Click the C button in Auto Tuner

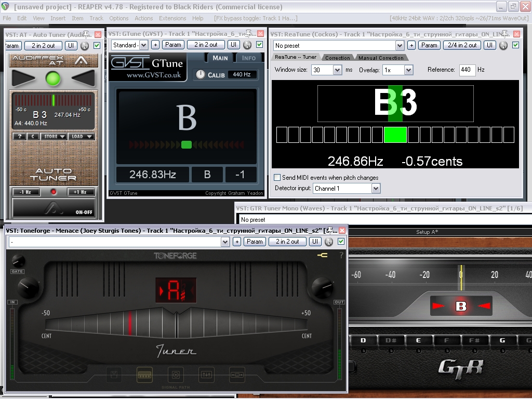click(33, 137)
